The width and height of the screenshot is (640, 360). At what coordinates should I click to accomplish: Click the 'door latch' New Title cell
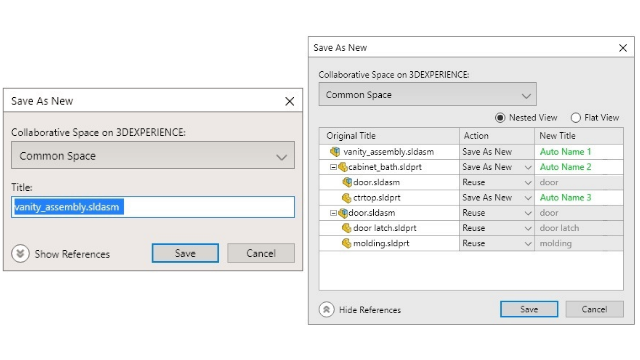(x=579, y=228)
